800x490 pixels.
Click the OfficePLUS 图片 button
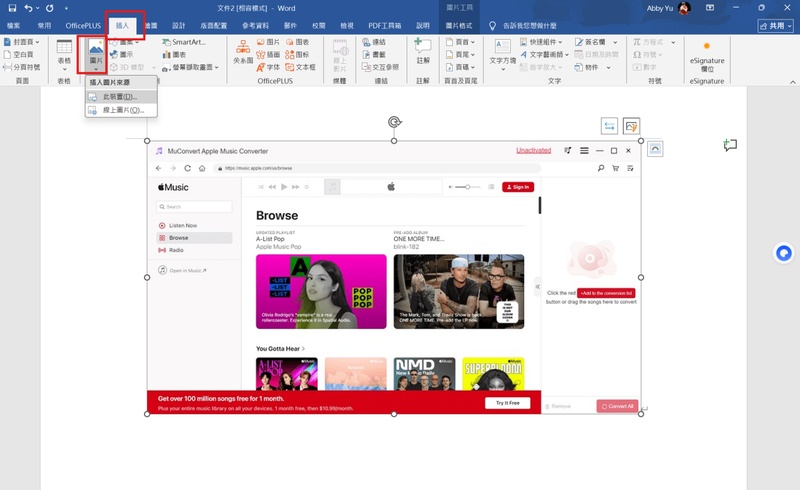pyautogui.click(x=268, y=42)
